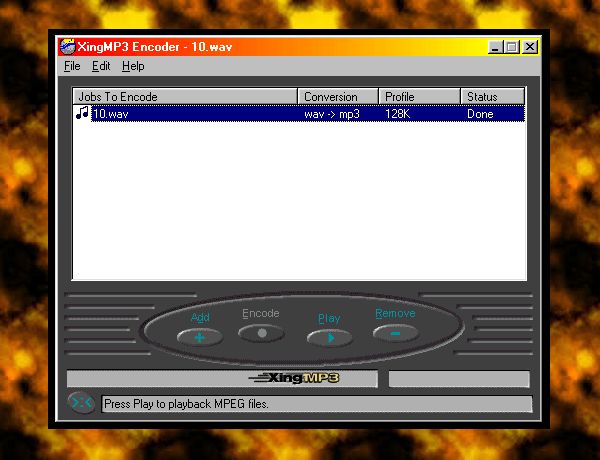Image resolution: width=600 pixels, height=460 pixels.
Task: Click the round icon left of status message
Action: point(81,404)
